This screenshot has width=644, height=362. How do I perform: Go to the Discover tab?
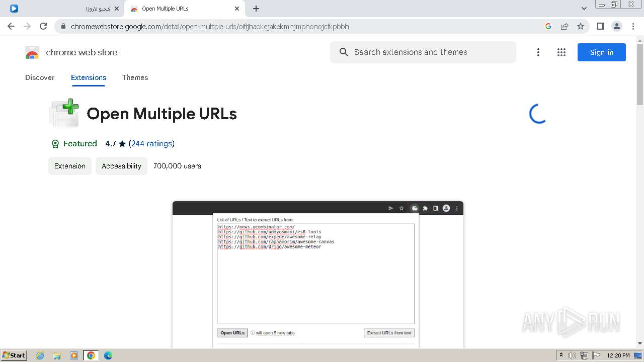tap(40, 77)
